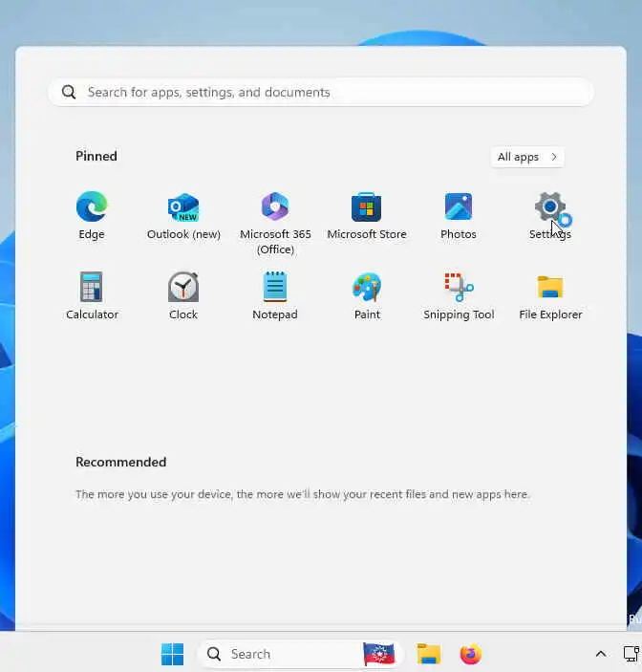Open Microsoft 365 (Office) app

pos(275,223)
